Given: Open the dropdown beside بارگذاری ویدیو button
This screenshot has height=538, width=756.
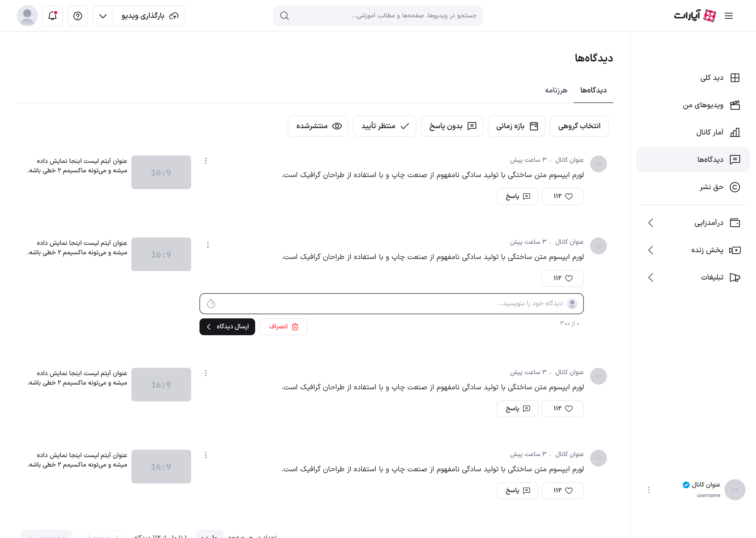Looking at the screenshot, I should [x=103, y=15].
